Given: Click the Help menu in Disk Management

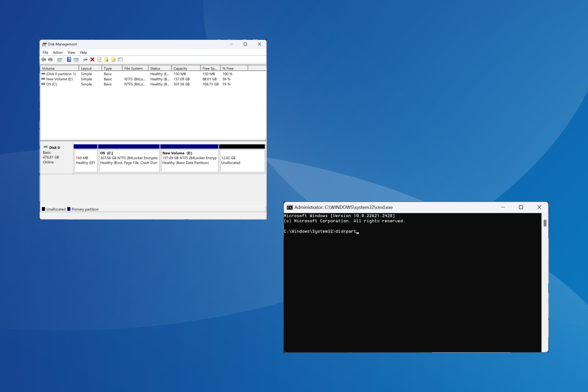Looking at the screenshot, I should (83, 52).
